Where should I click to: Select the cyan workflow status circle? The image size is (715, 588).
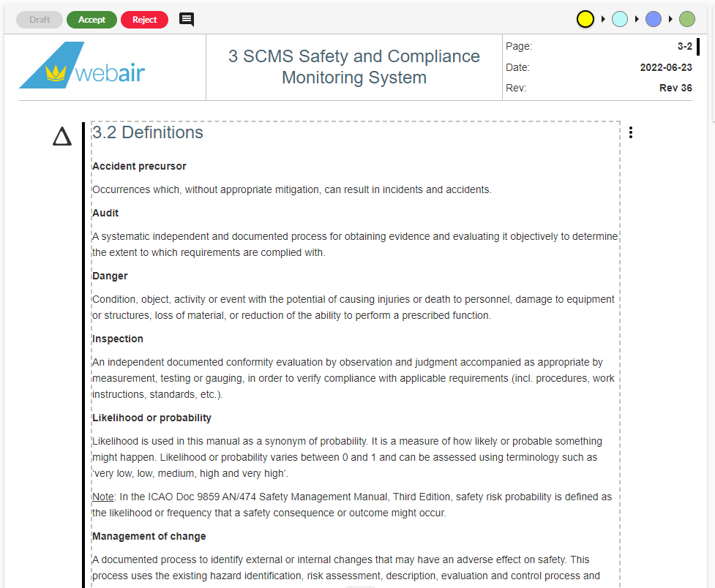coord(619,18)
